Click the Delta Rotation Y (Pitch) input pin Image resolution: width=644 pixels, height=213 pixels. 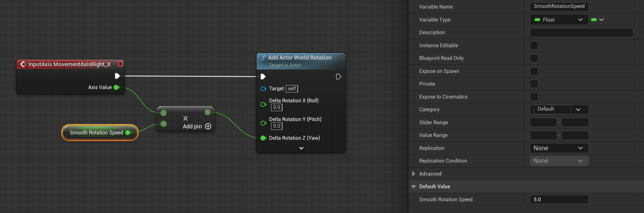[x=263, y=123]
